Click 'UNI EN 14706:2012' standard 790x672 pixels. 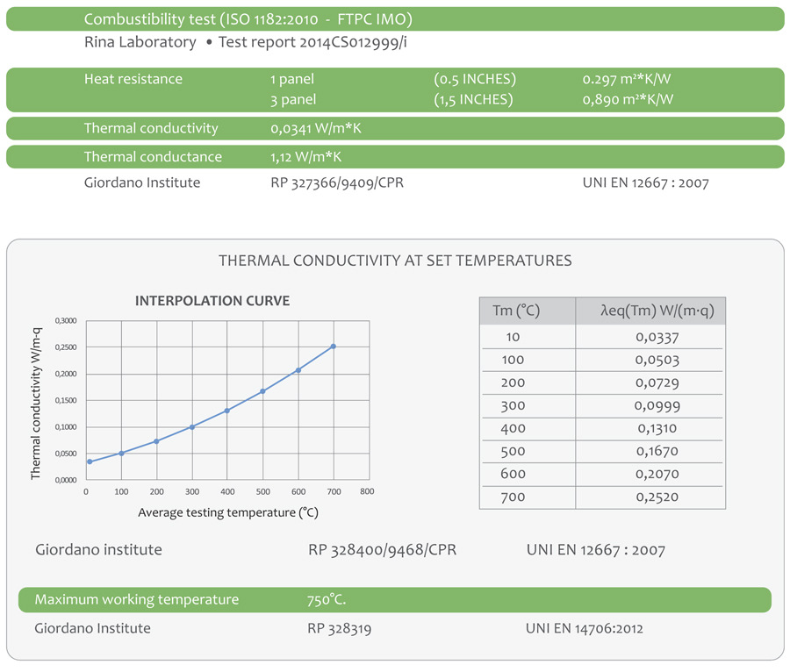[585, 629]
